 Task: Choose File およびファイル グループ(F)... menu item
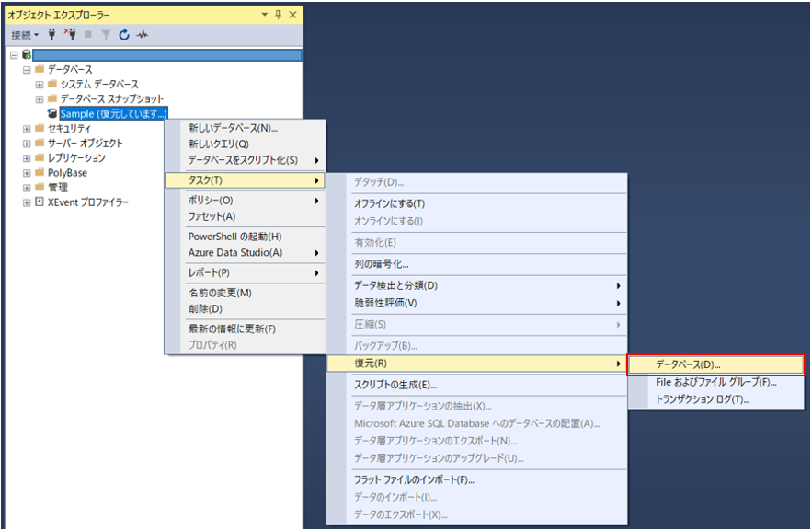click(715, 382)
